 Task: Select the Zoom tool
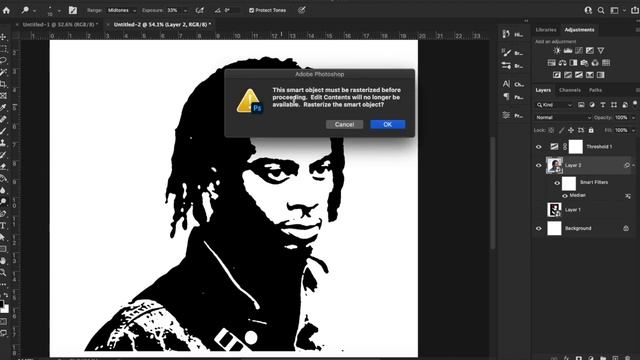(x=3, y=272)
